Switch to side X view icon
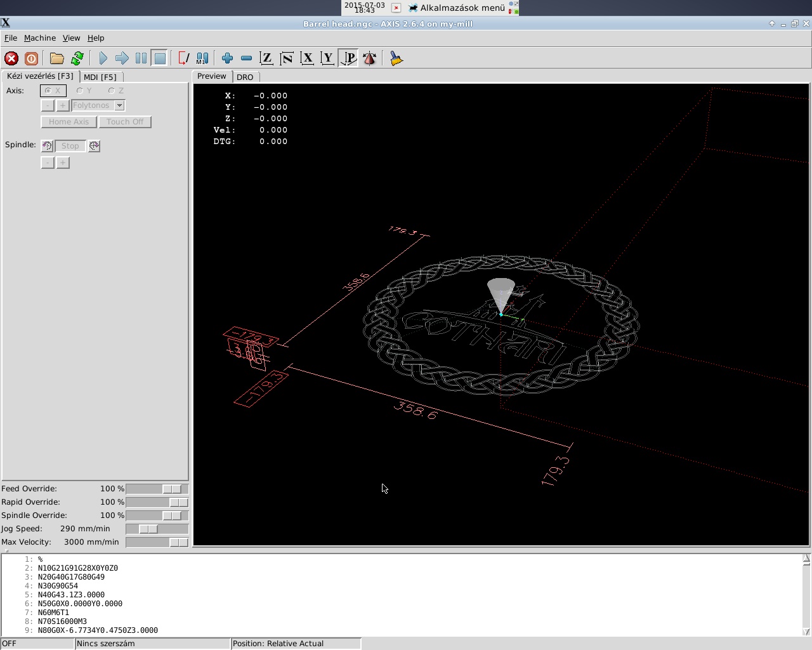 coord(307,58)
